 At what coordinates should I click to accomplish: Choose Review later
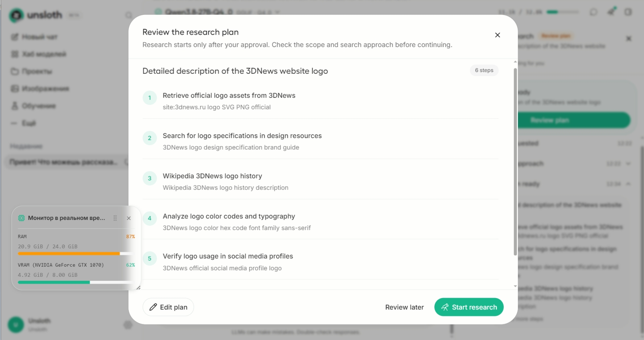coord(405,307)
